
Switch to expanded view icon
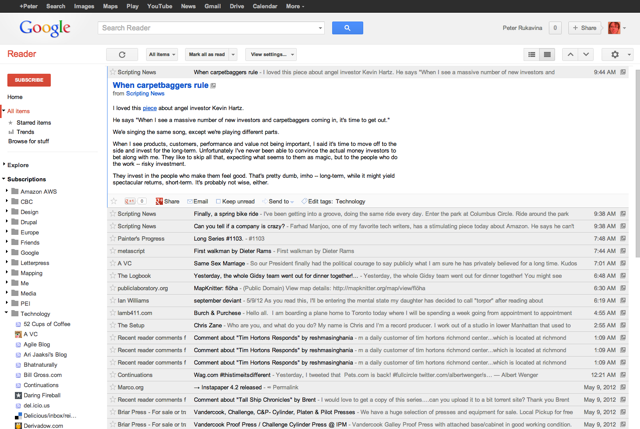pos(547,54)
